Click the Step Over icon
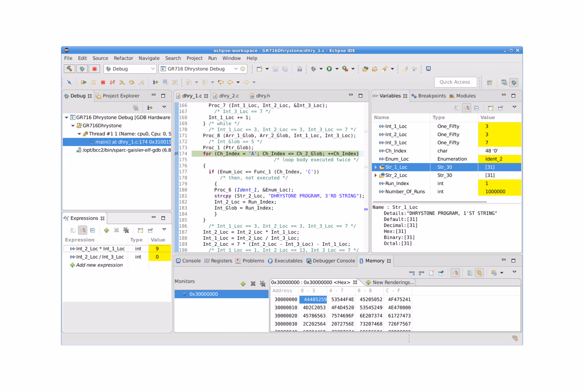This screenshot has width=584, height=392. (x=131, y=82)
